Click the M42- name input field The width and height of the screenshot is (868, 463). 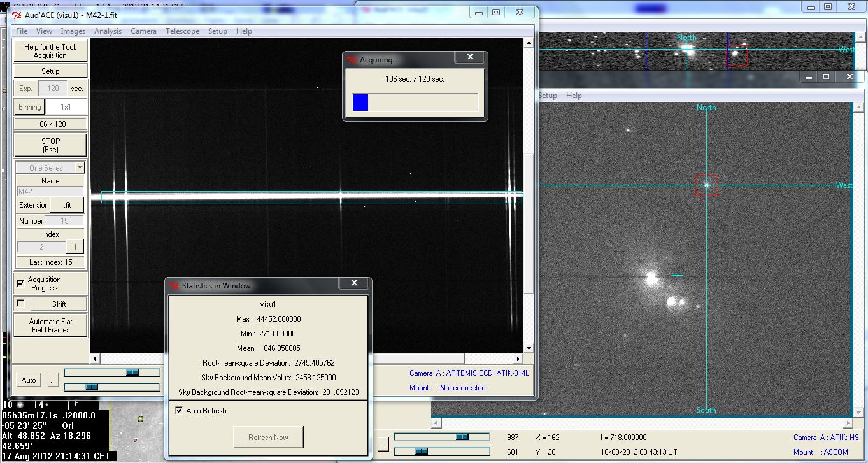(x=50, y=192)
